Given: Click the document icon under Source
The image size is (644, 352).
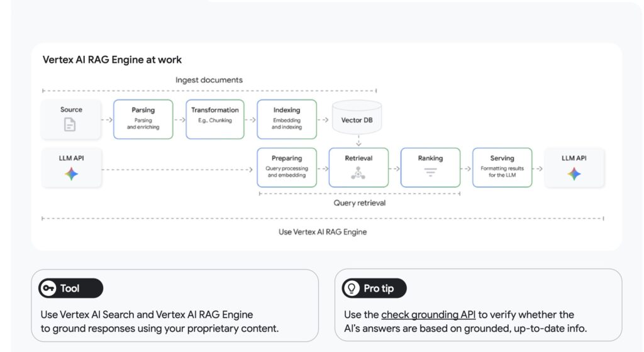Looking at the screenshot, I should point(70,125).
